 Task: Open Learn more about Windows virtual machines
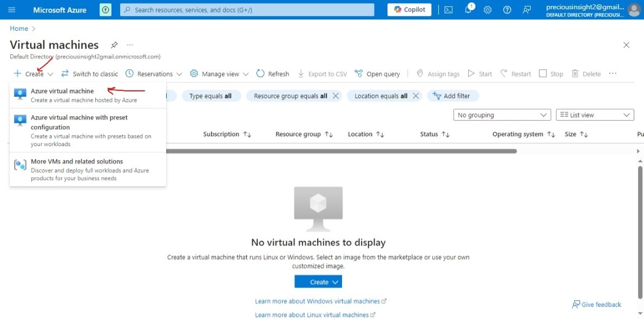click(321, 301)
